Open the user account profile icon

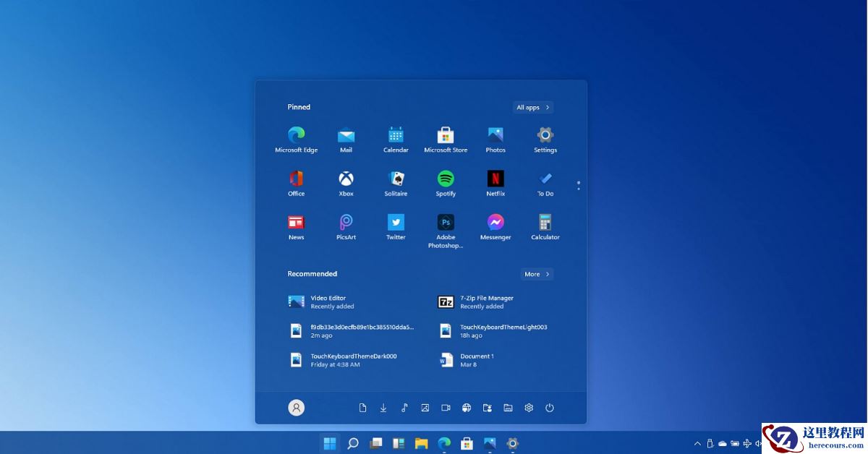coord(296,407)
